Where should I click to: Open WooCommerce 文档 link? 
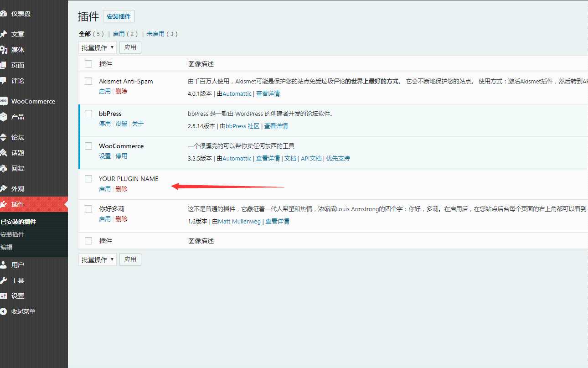point(290,158)
